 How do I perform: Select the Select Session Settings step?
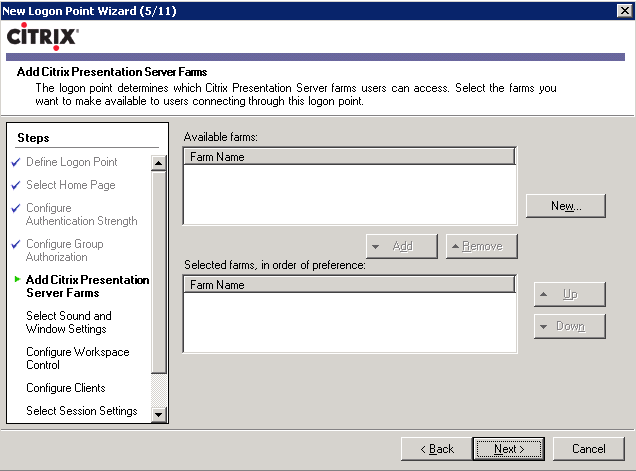pos(82,411)
